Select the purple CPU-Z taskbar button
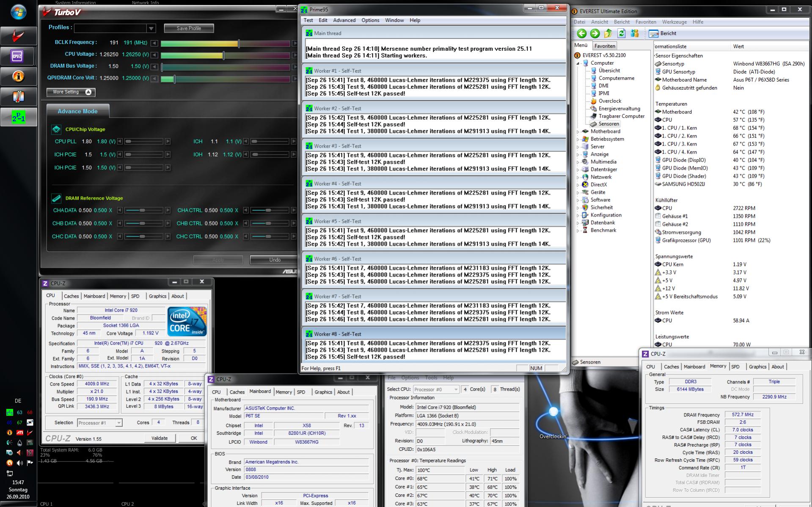Screen dimensions: 812x507 [18, 56]
